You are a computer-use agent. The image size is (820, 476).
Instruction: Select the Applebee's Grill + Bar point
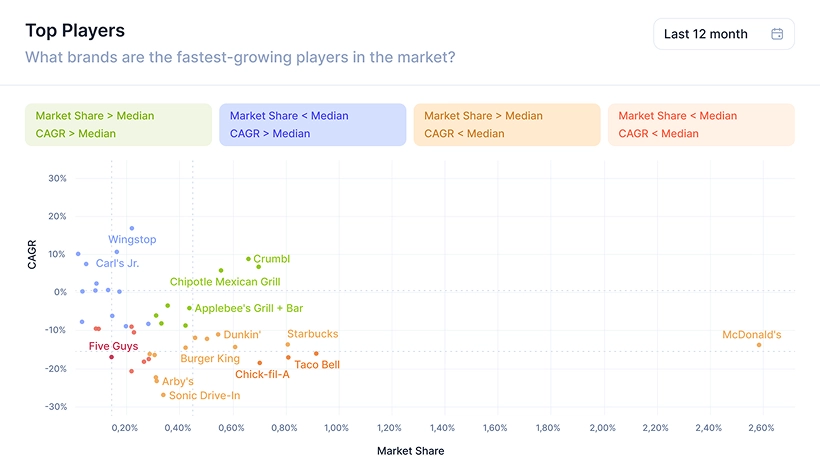click(189, 308)
